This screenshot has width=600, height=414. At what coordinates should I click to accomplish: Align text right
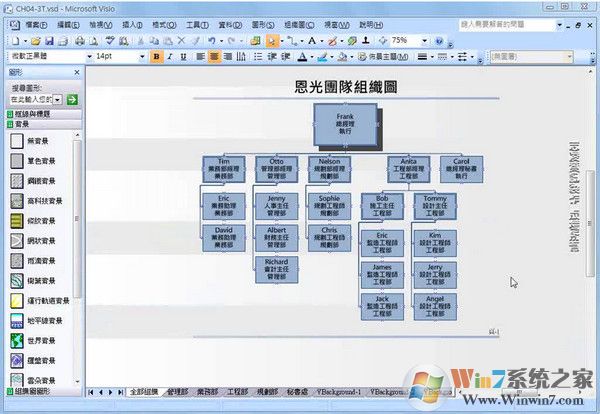click(x=228, y=57)
